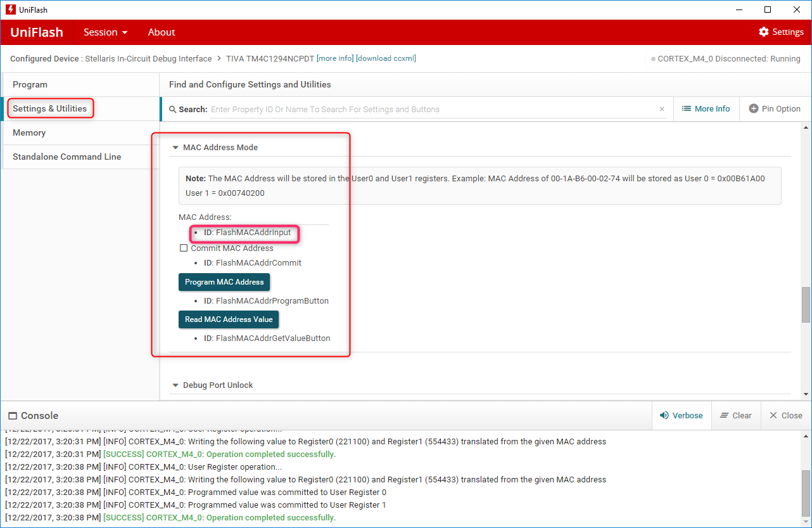Click the TIVA TM4C1294NCPDT device name
Image resolution: width=812 pixels, height=528 pixels.
pos(270,58)
